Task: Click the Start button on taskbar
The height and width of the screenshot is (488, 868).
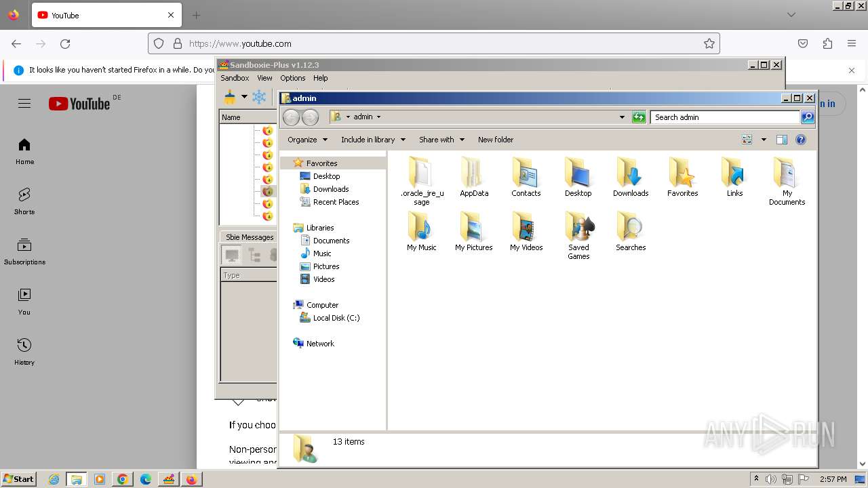Action: pos(19,479)
